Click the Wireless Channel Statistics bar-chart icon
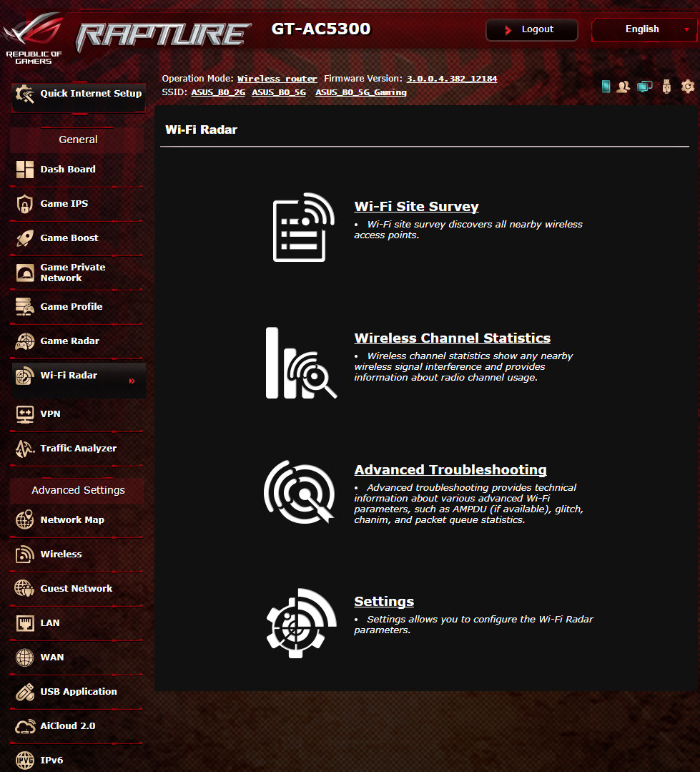 click(x=301, y=363)
